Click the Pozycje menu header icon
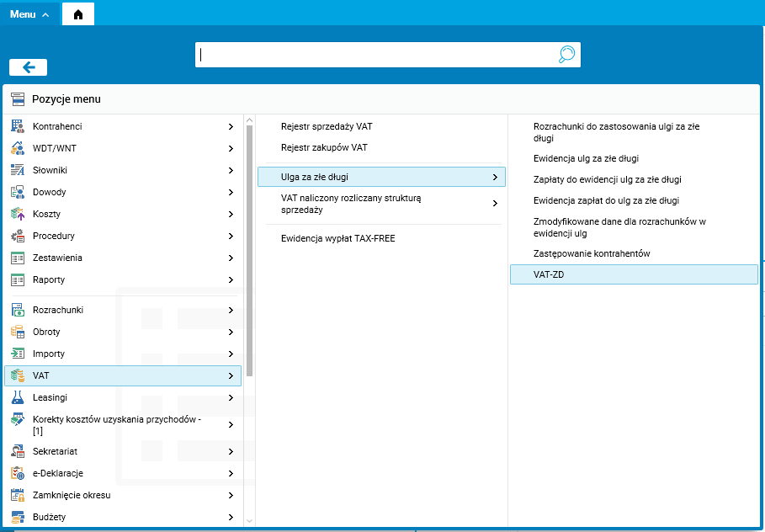This screenshot has height=532, width=765. click(18, 99)
